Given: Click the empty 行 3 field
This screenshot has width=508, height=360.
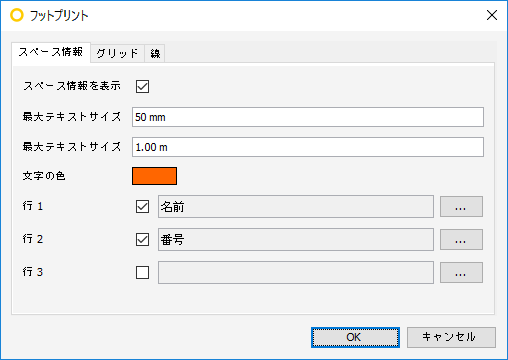Looking at the screenshot, I should [296, 273].
